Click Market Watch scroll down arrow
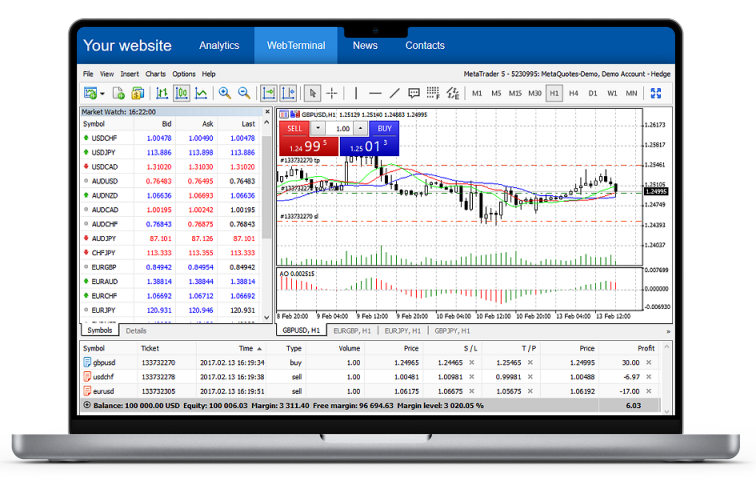 coord(267,317)
